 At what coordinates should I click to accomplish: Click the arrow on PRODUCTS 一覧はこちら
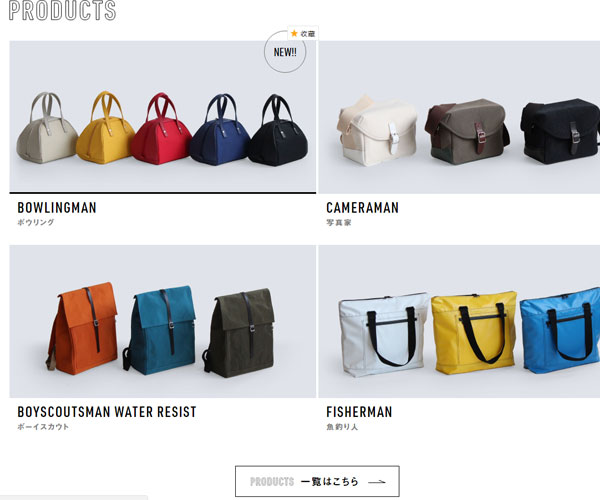(377, 482)
